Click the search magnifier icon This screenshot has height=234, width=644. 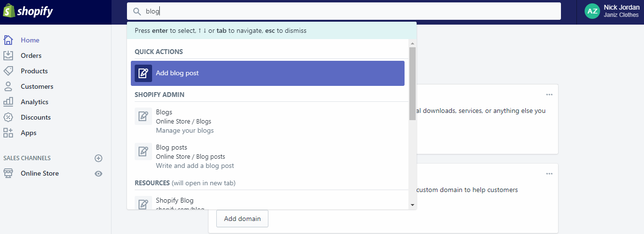click(x=137, y=11)
